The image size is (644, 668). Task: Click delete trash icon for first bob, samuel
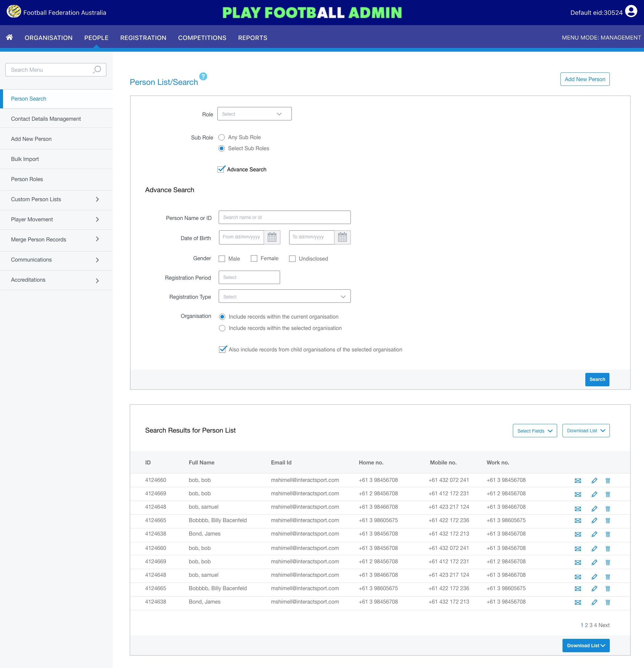point(607,508)
